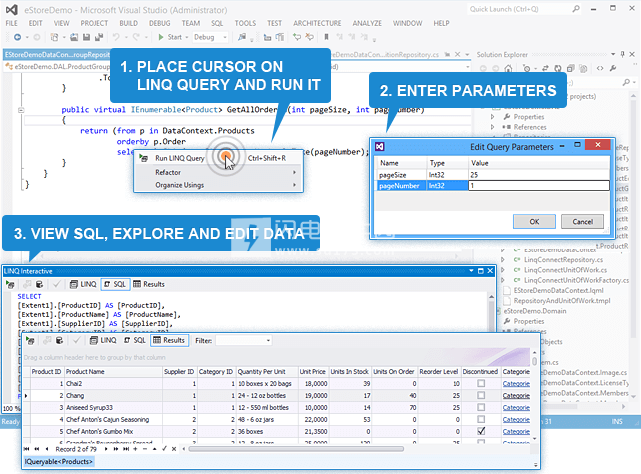
Task: Switch to LINQ tab in upper LINQ Interactive toolbar
Action: coord(83,284)
